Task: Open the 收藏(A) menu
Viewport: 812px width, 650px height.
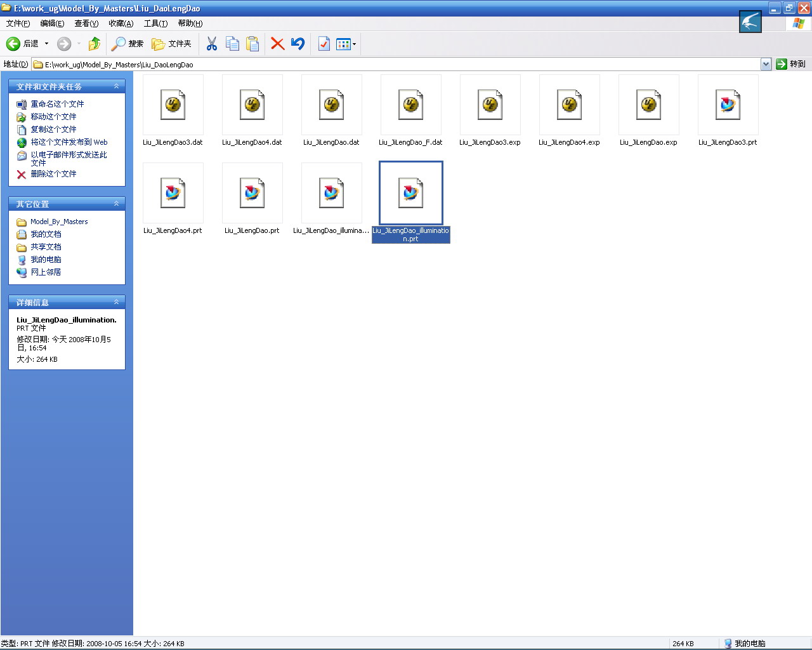Action: (x=121, y=23)
